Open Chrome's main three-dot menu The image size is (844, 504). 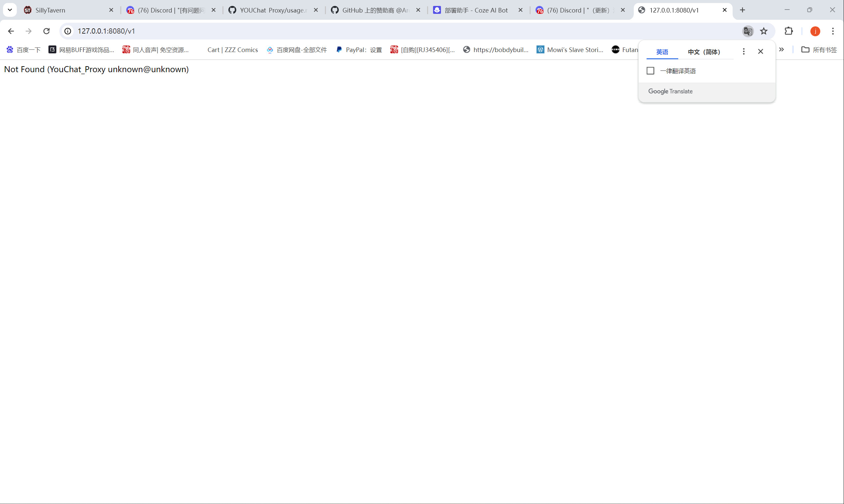(x=833, y=31)
